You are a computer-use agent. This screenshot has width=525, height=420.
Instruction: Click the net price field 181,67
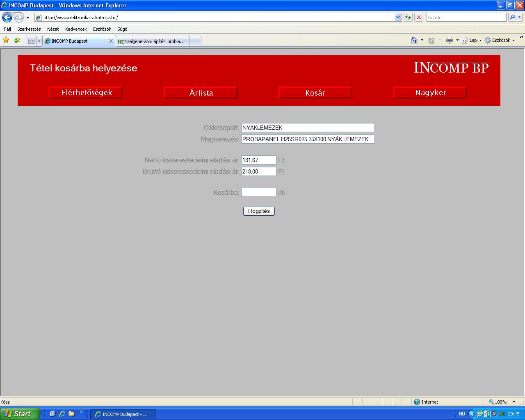coord(259,160)
